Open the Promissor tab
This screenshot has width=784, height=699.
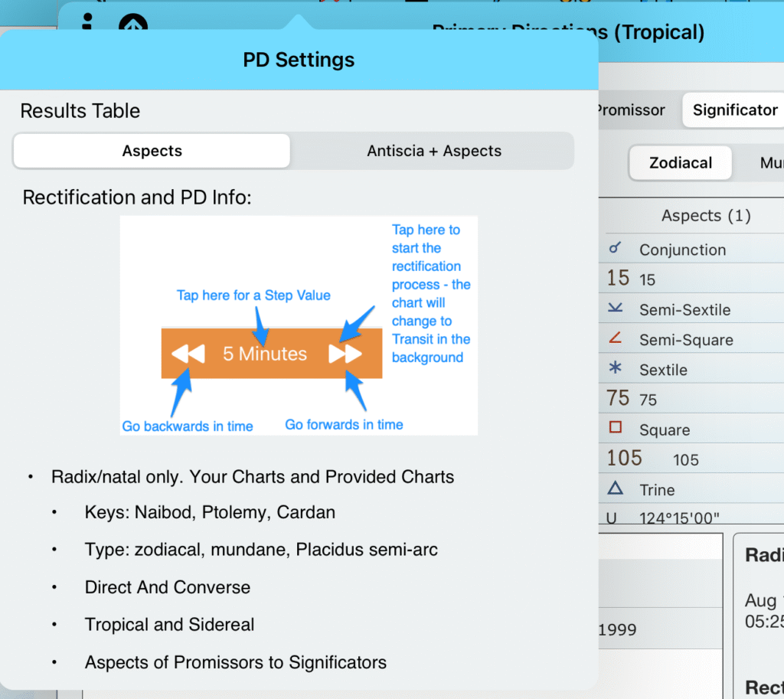[631, 110]
